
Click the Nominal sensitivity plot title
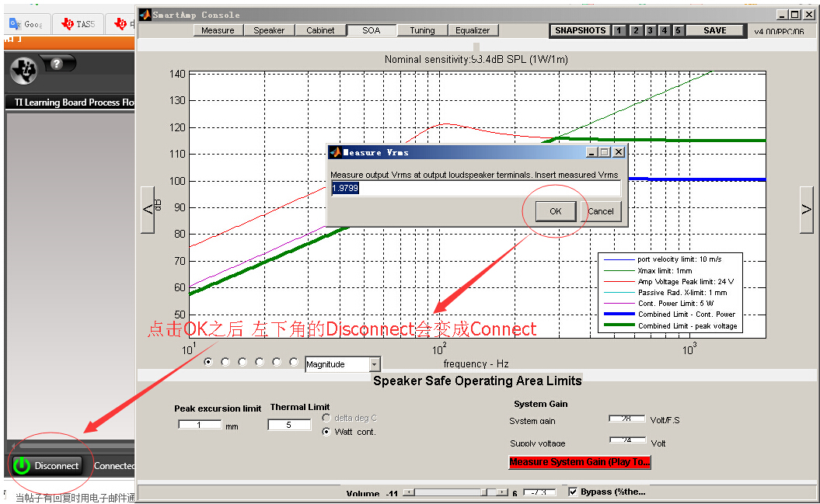(476, 60)
